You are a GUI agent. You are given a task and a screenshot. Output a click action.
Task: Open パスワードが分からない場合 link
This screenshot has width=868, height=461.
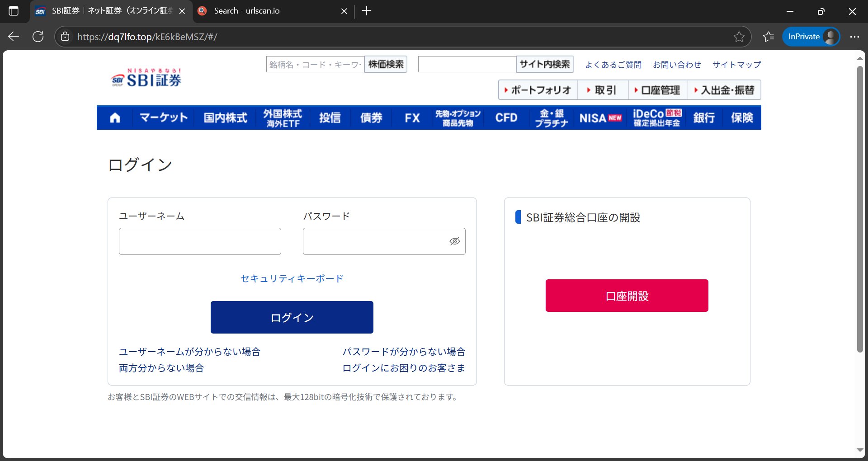[404, 352]
